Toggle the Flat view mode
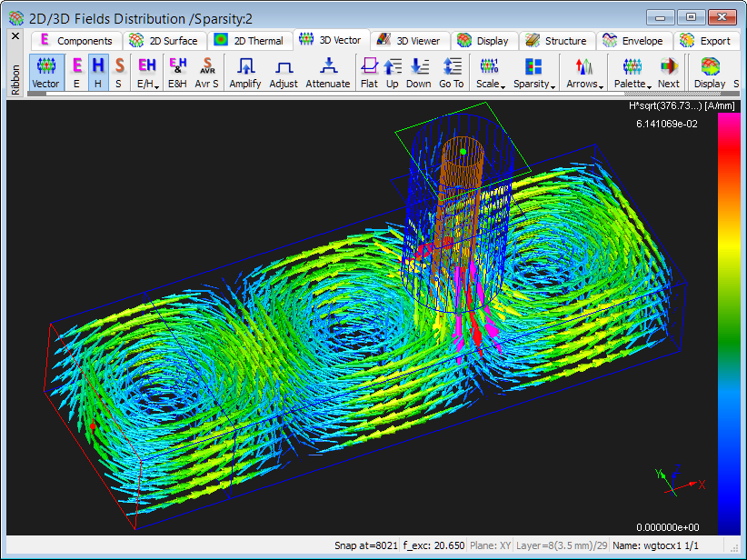This screenshot has height=560, width=747. tap(369, 72)
